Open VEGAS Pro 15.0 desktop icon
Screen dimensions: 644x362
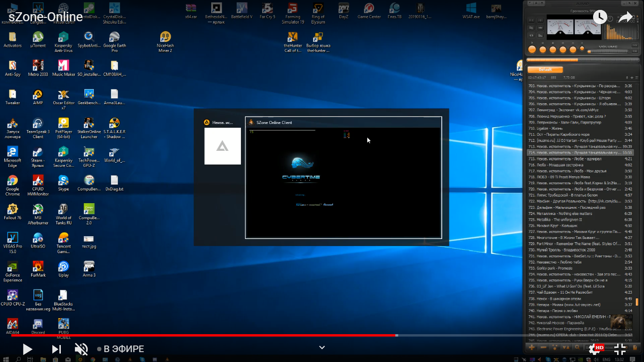pos(13,243)
